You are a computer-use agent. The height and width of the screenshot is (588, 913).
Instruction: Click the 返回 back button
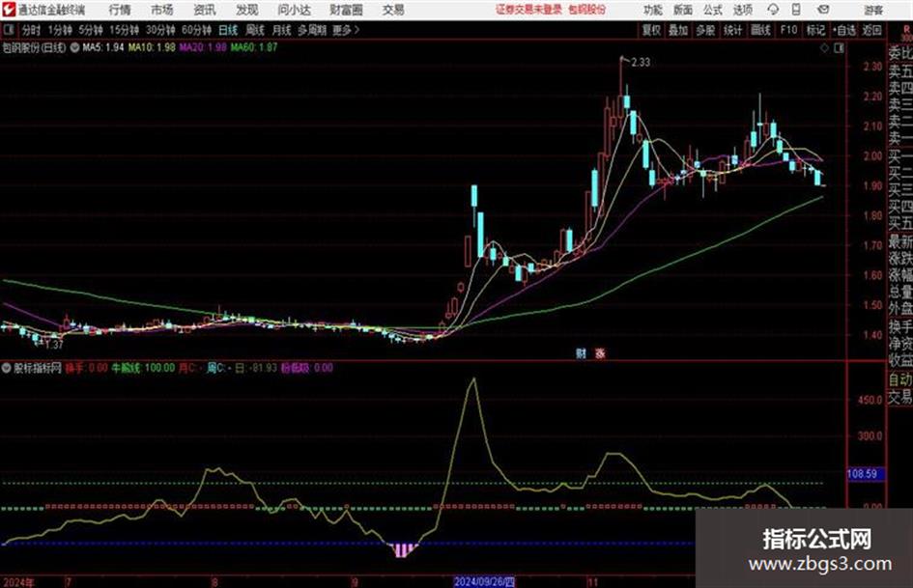(x=871, y=30)
